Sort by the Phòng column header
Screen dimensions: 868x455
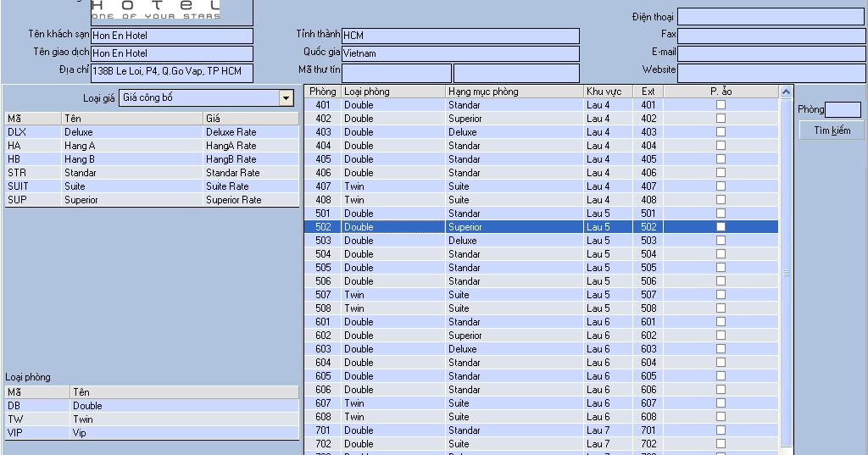(323, 92)
